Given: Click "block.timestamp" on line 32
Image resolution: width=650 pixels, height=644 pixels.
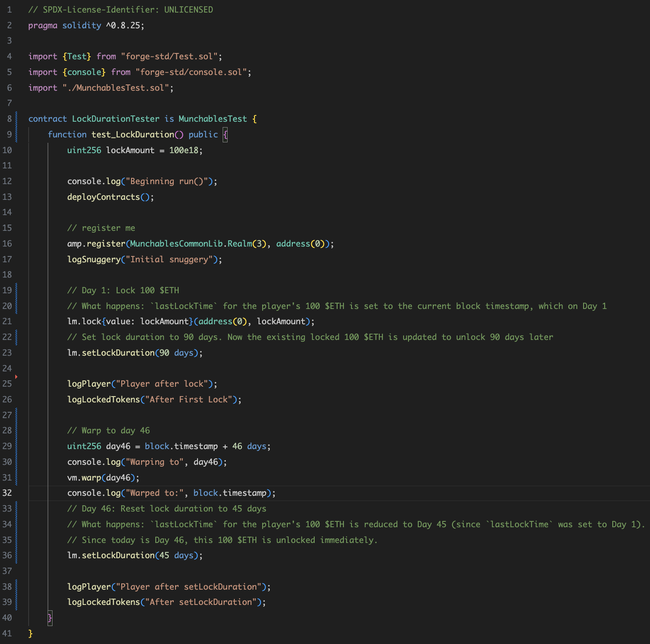Looking at the screenshot, I should click(x=230, y=493).
